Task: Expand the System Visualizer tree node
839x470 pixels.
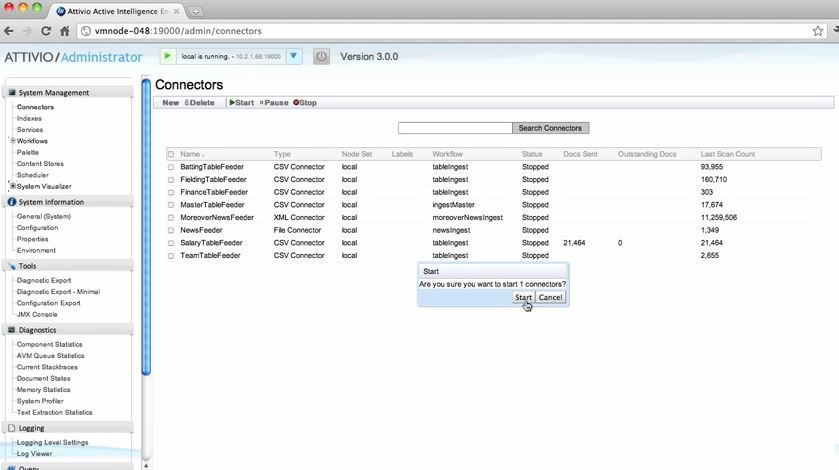Action: point(12,186)
